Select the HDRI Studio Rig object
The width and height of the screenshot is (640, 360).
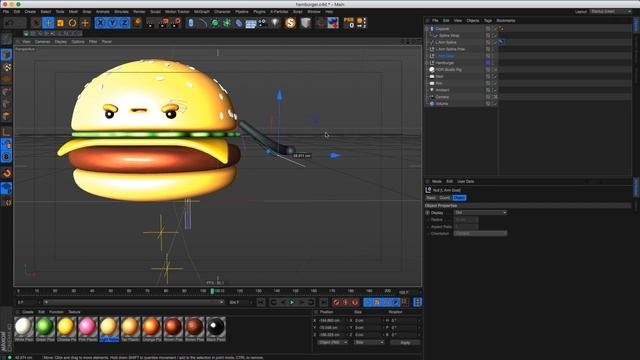(x=449, y=69)
